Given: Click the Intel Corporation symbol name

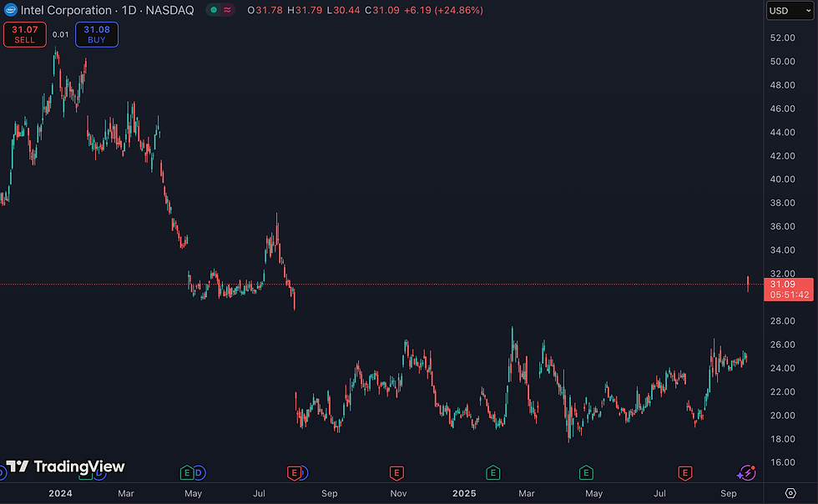Looking at the screenshot, I should coord(66,10).
